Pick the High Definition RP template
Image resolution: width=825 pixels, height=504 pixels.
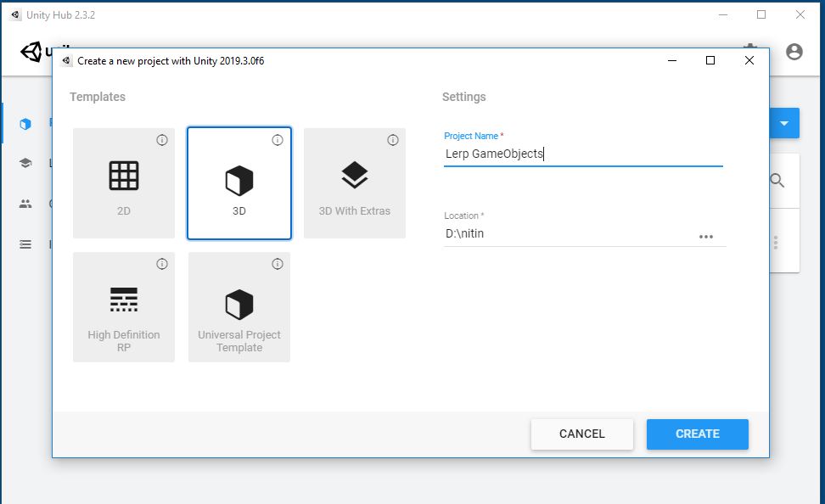[x=124, y=307]
